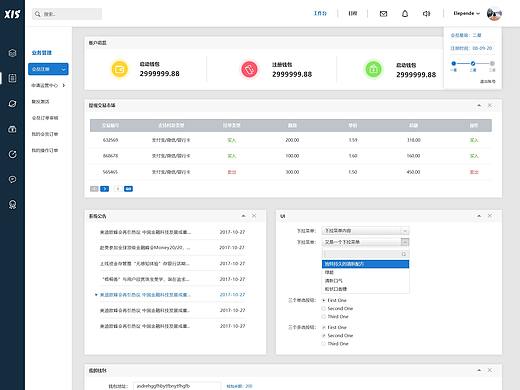Click the red circular wallet icon

249,69
